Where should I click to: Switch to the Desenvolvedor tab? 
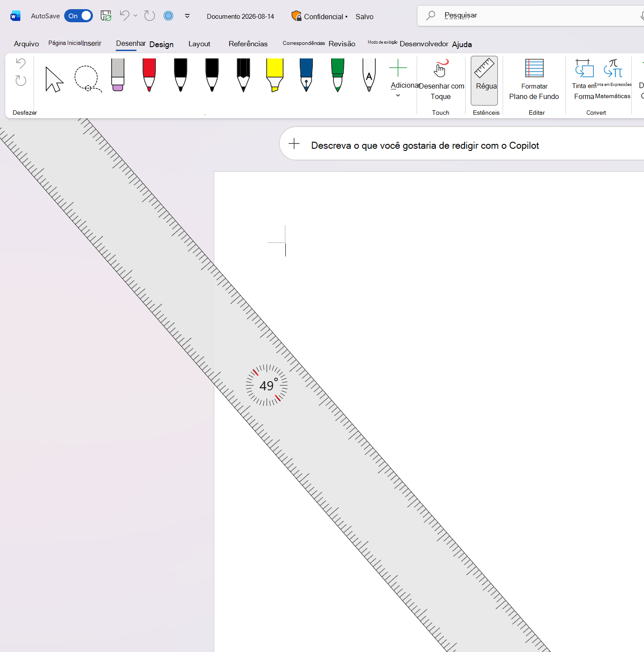click(424, 44)
